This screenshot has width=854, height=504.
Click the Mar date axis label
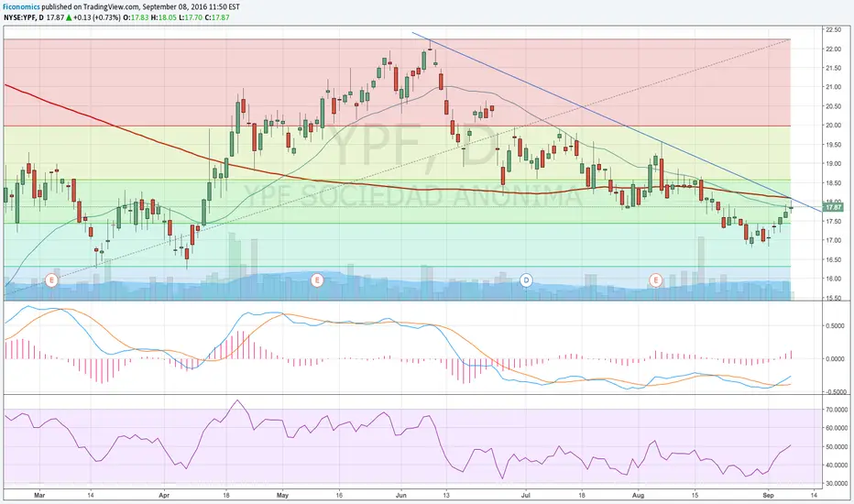click(38, 496)
